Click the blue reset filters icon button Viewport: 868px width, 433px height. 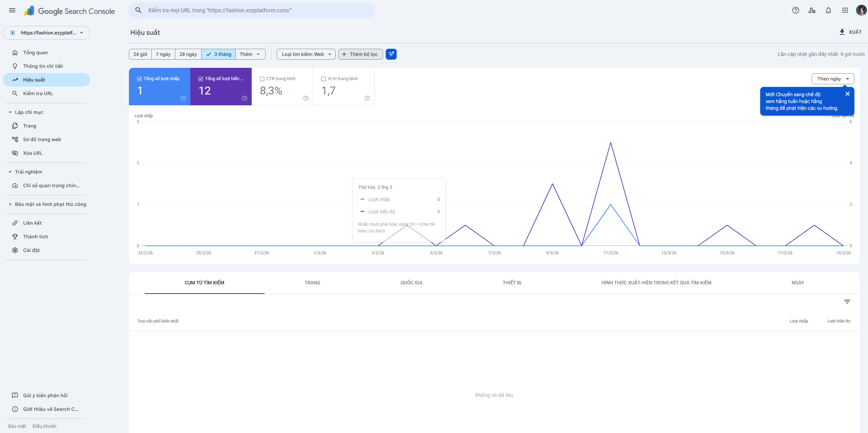(391, 54)
